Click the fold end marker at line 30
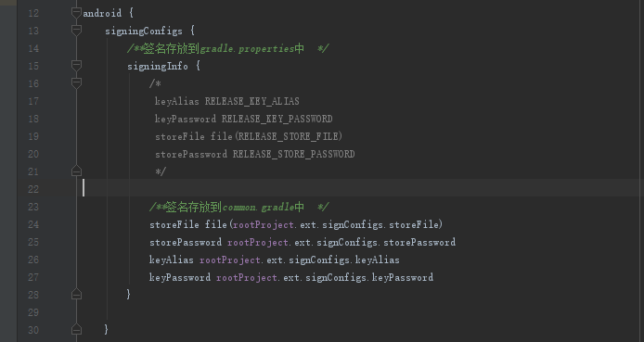The height and width of the screenshot is (342, 644). (x=76, y=329)
